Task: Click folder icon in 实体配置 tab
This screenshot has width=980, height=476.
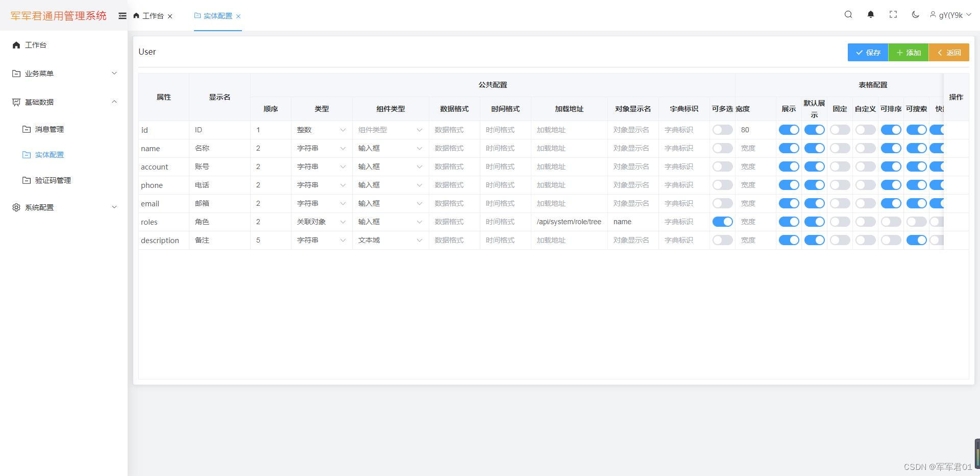Action: coord(198,16)
